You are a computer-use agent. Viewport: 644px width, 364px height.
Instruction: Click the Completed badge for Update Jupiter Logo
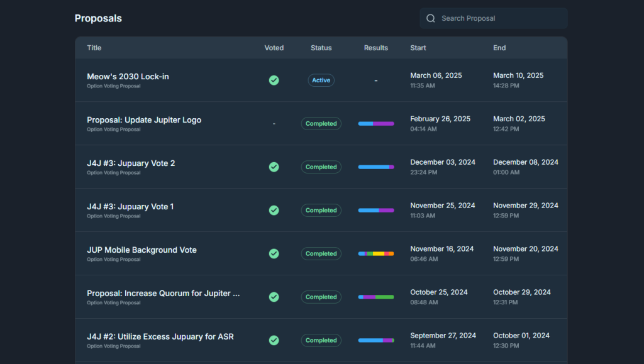click(321, 124)
